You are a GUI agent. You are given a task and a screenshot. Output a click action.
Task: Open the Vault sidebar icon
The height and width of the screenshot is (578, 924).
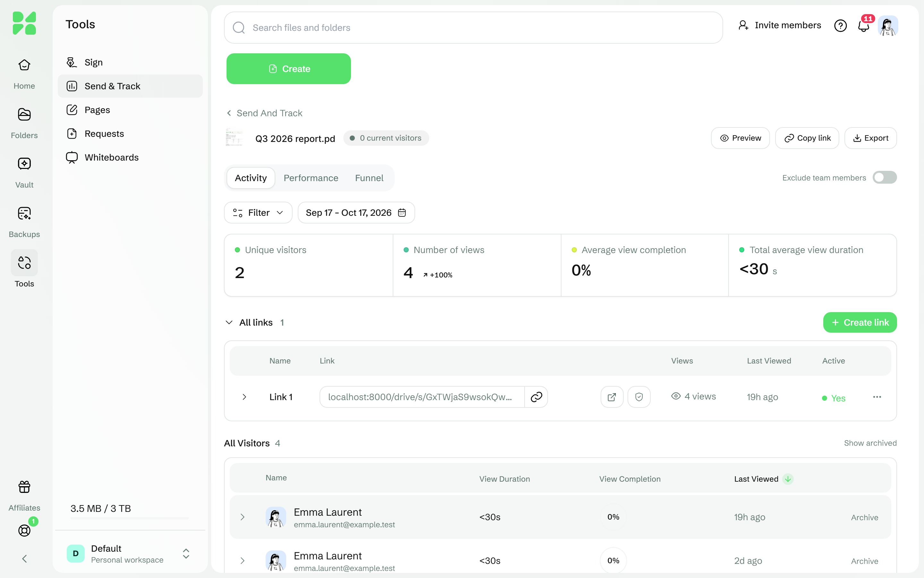24,164
